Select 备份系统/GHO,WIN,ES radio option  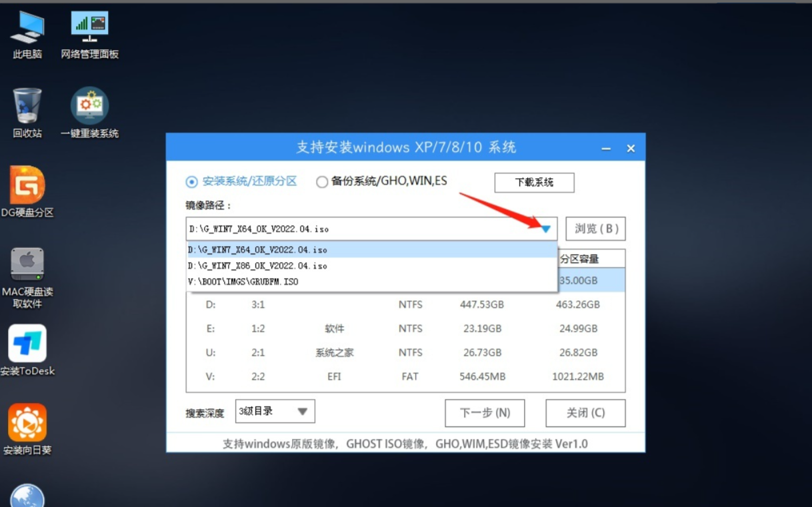pos(382,181)
